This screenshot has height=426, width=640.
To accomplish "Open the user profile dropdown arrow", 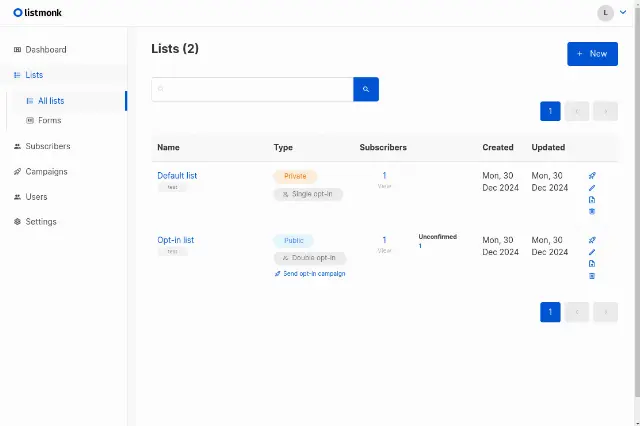I will (x=623, y=12).
